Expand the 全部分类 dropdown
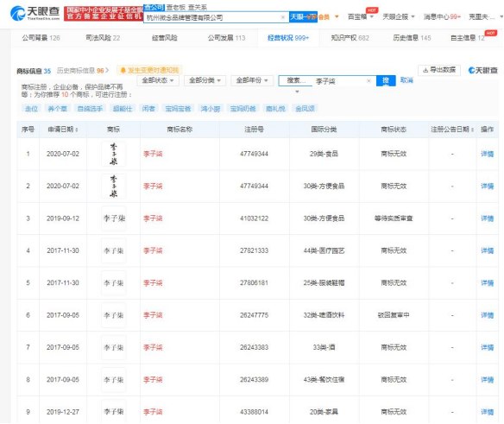Screen dimensions: 504x424 point(205,80)
